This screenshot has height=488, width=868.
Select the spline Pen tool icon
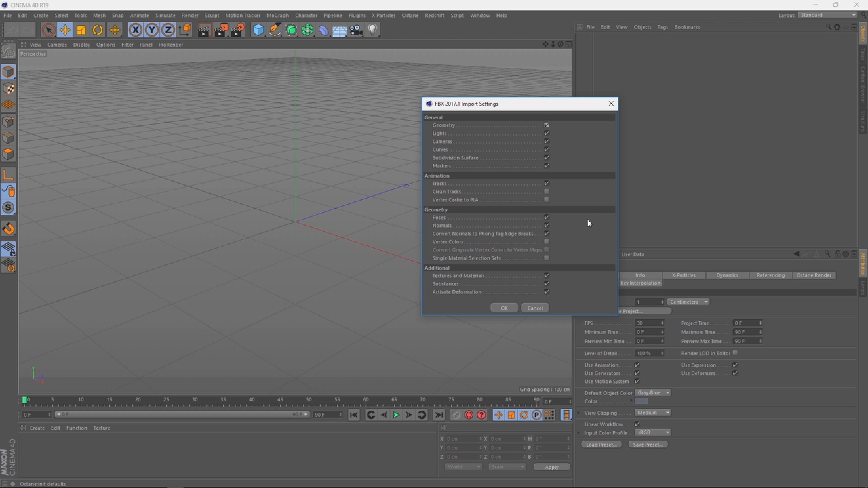point(275,30)
